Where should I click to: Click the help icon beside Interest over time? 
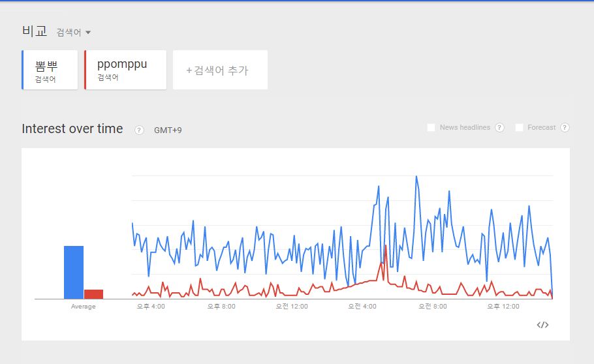pyautogui.click(x=139, y=130)
